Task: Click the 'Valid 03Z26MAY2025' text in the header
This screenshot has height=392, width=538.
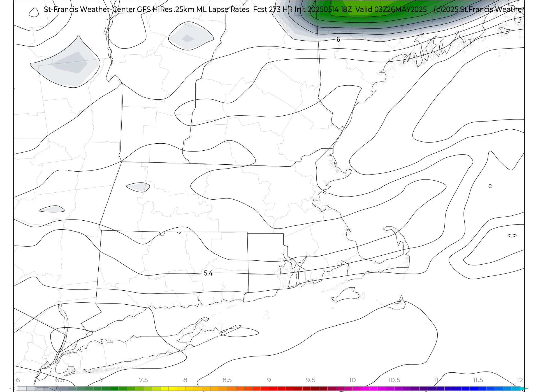Action: pyautogui.click(x=391, y=10)
